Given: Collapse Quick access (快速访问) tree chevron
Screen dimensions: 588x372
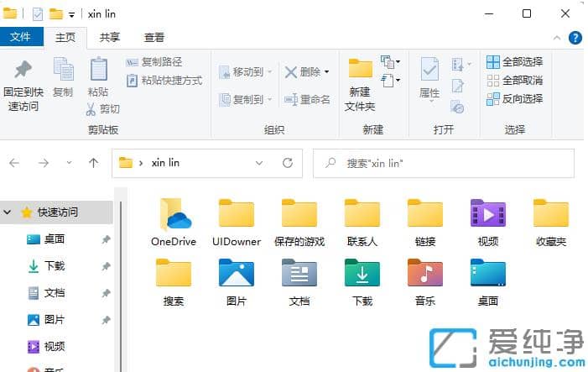Looking at the screenshot, I should click(x=7, y=212).
